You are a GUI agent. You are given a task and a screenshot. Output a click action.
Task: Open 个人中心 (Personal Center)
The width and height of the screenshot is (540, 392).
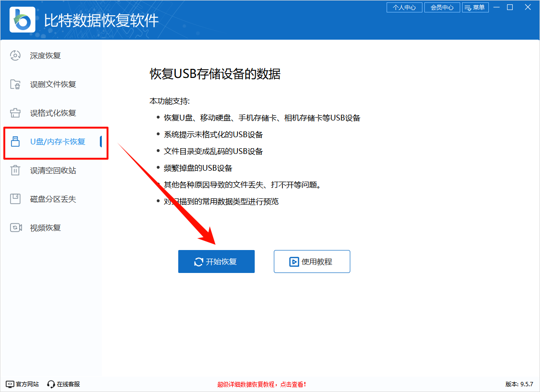(x=404, y=7)
